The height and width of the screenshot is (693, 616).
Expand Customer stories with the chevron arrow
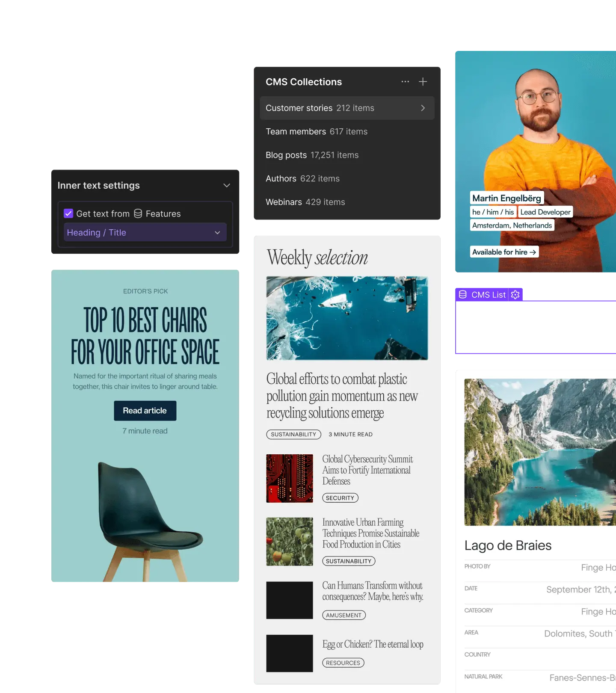(x=423, y=108)
